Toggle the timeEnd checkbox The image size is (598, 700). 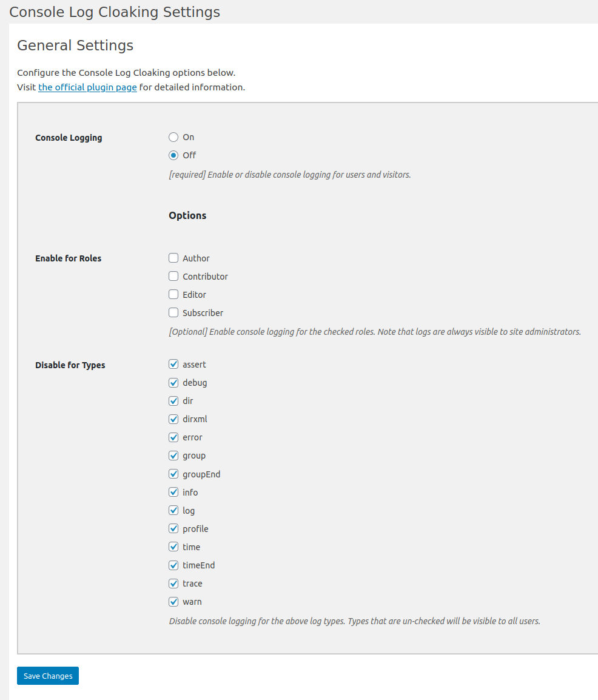173,565
